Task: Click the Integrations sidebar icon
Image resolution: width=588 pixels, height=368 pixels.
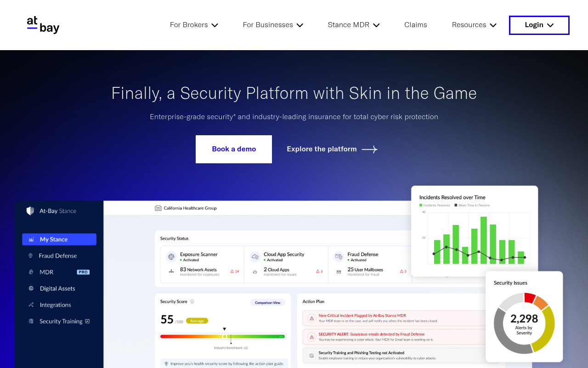Action: coord(31,305)
